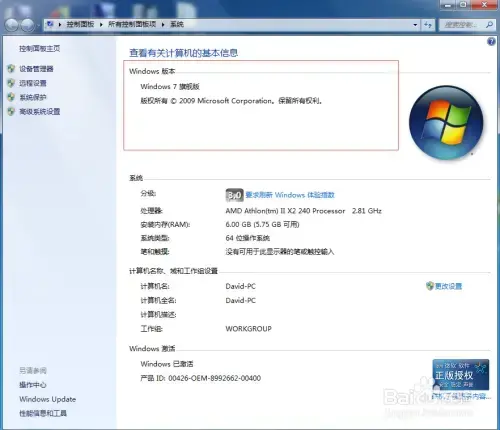Click the refresh button beside address bar
500x430 pixels.
(428, 25)
